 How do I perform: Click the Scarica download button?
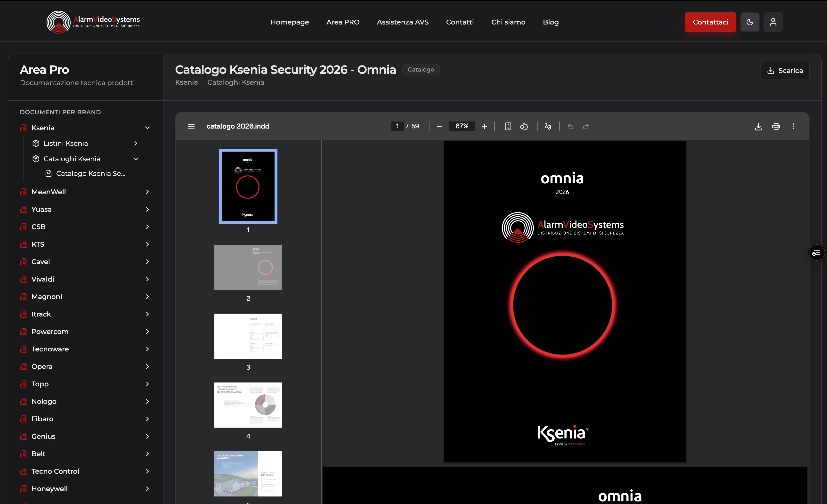click(785, 71)
